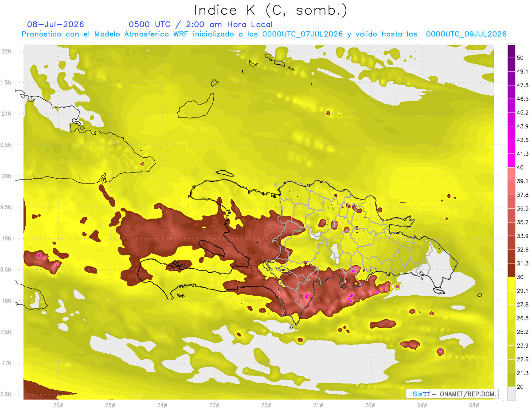The width and height of the screenshot is (532, 411).
Task: Click the colorbar value "47.8"
Action: [523, 85]
